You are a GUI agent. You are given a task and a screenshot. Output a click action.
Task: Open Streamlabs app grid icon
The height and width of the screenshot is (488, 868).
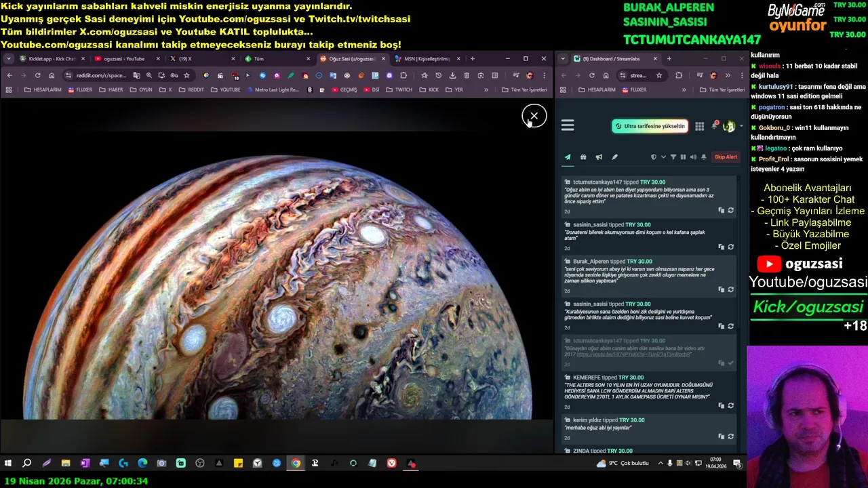[x=699, y=126]
